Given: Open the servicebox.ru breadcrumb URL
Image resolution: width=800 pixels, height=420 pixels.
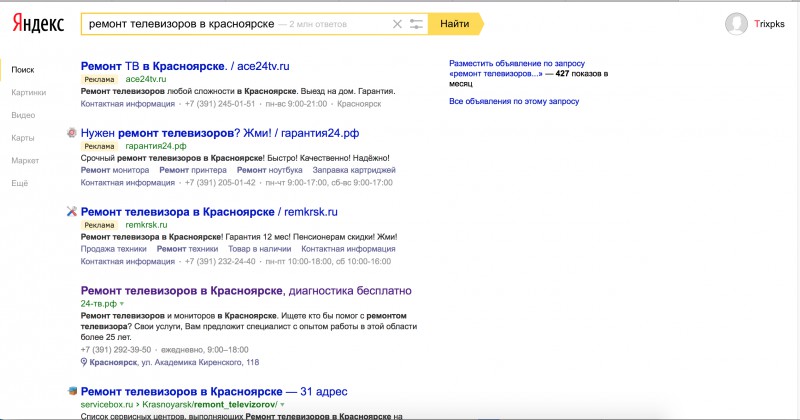Looking at the screenshot, I should pos(179,404).
